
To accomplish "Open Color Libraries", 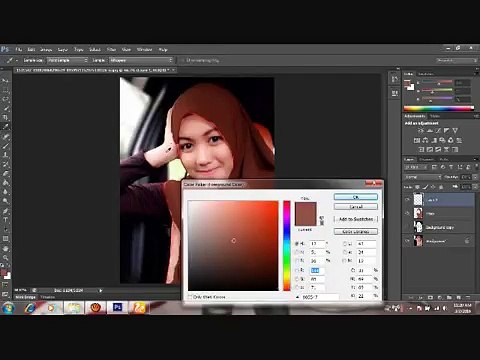I will [x=356, y=231].
